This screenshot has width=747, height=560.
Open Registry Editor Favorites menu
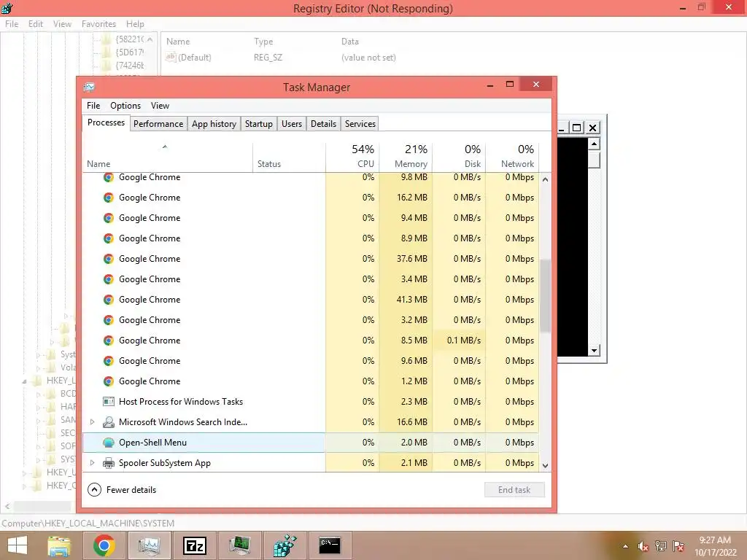(x=98, y=24)
